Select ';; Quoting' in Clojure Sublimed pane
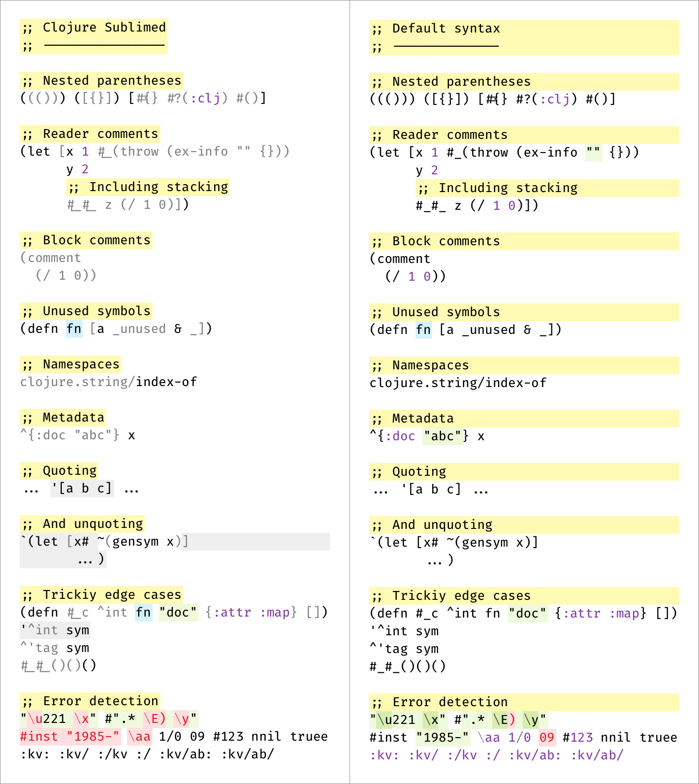The image size is (699, 784). [x=59, y=471]
